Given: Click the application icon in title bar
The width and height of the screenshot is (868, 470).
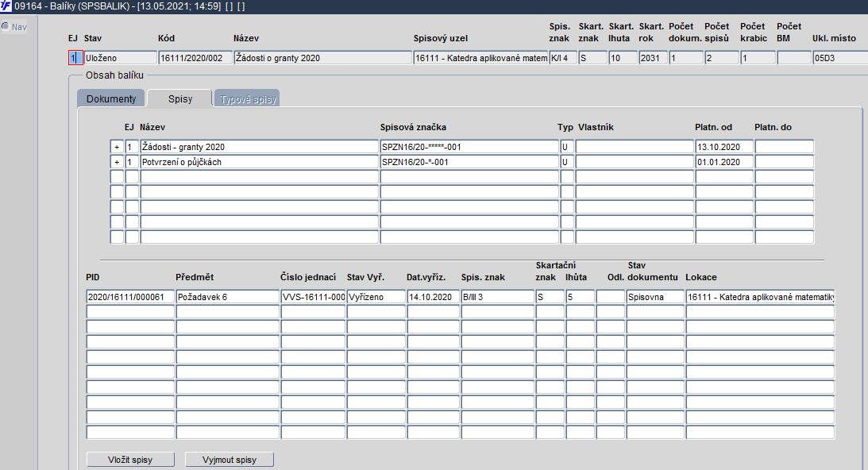Looking at the screenshot, I should (6, 6).
